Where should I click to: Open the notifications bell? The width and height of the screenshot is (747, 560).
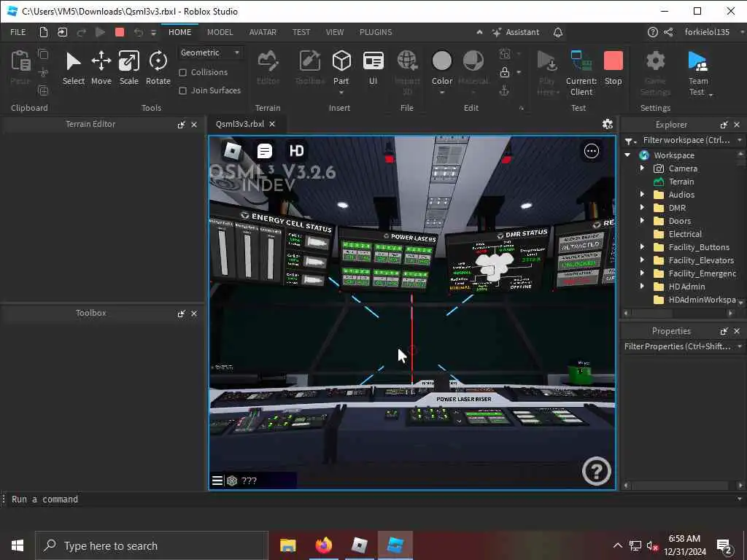(558, 32)
